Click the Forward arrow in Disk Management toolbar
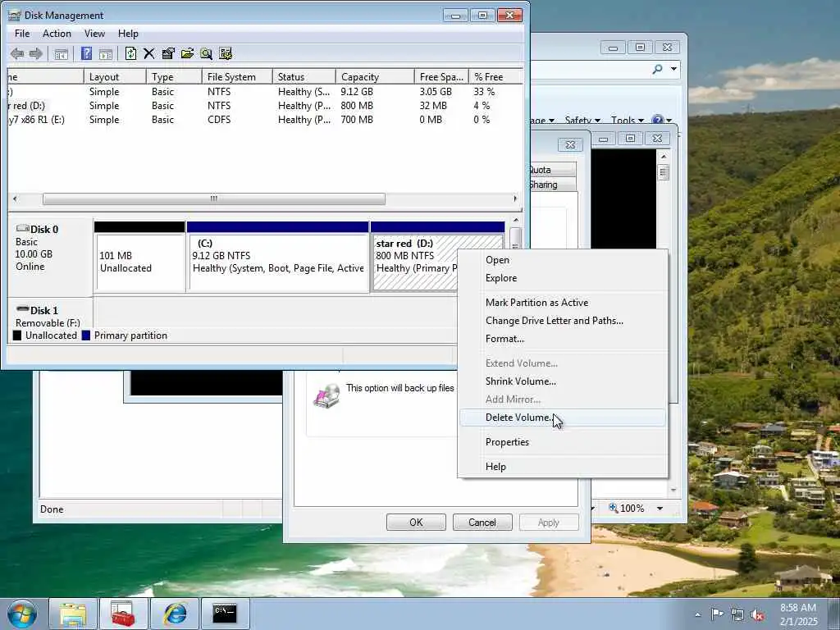 pos(36,53)
